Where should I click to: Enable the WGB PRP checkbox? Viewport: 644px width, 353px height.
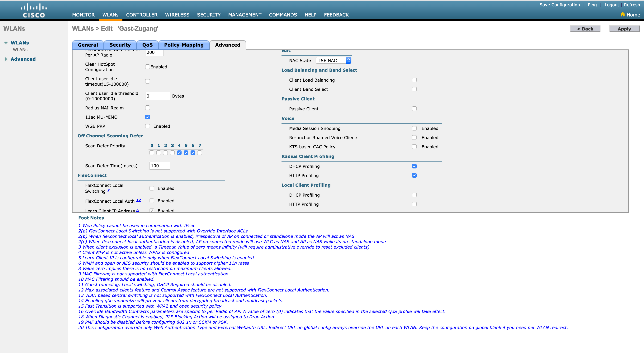[148, 126]
